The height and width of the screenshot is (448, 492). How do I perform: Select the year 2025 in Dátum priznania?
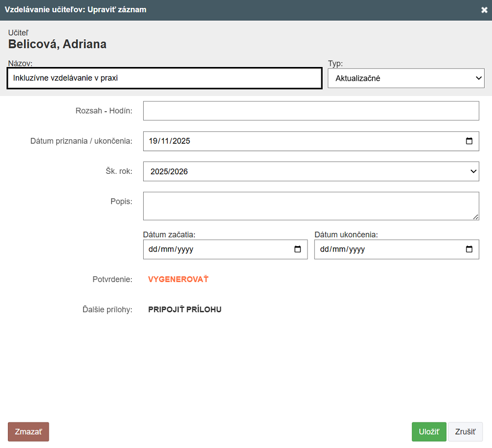pos(181,141)
